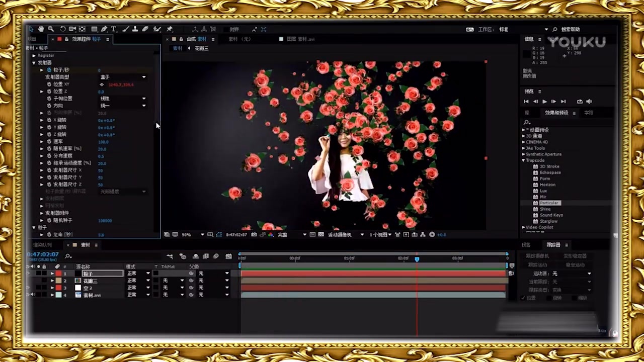644x362 pixels.
Task: Collapse the Trapcode effects folder
Action: [524, 160]
